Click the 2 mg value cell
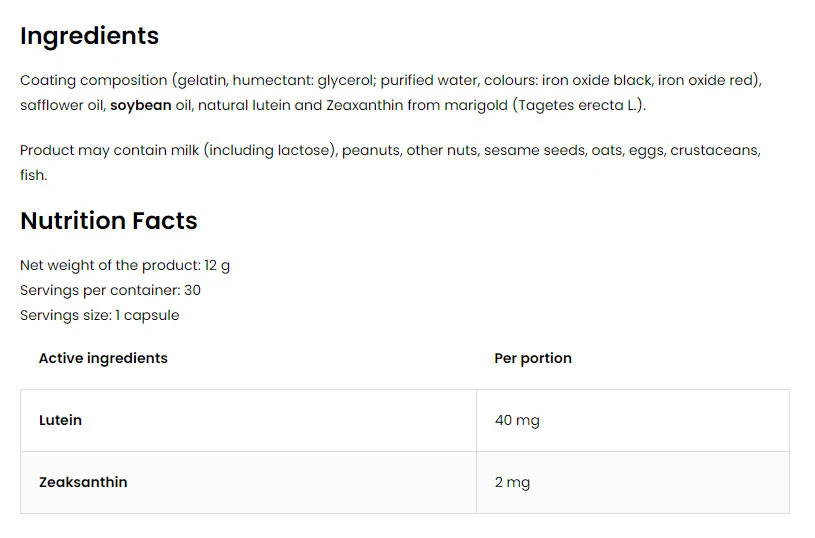The image size is (815, 538). point(512,482)
